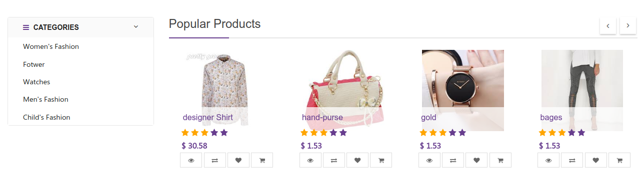The image size is (644, 180).
Task: Click the gold watch product image
Action: 462,90
